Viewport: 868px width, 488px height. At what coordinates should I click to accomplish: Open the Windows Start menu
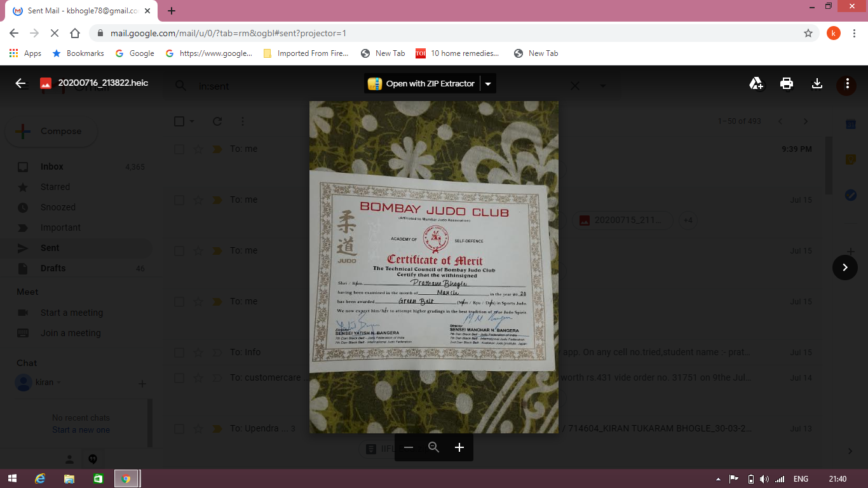click(x=12, y=478)
